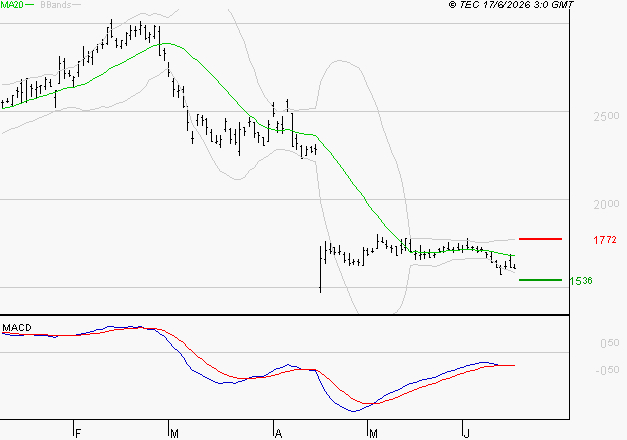Click the F month marker on time axis
The height and width of the screenshot is (440, 627).
click(x=78, y=434)
